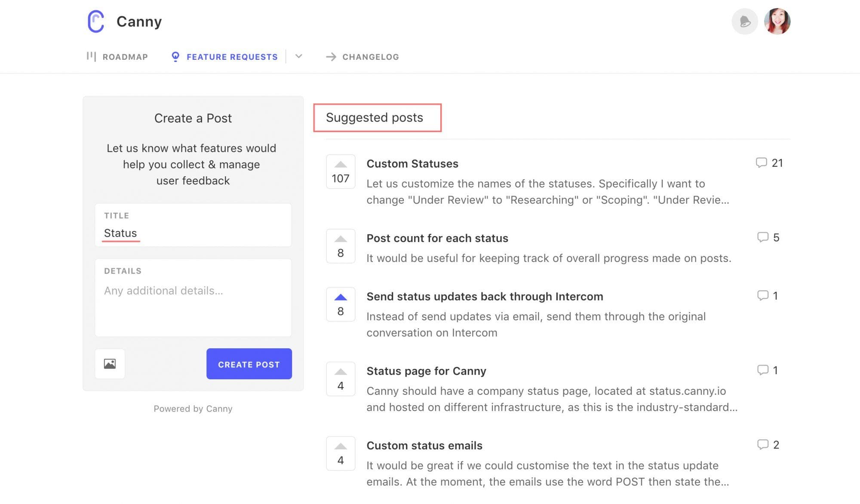Open the notifications bell
This screenshot has width=860, height=504.
745,22
